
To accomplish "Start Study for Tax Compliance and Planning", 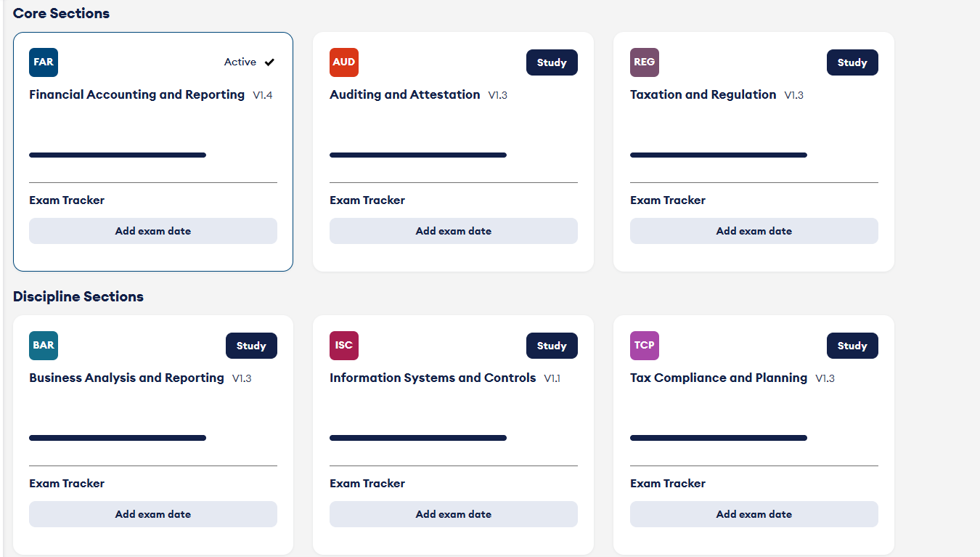I will pos(852,346).
